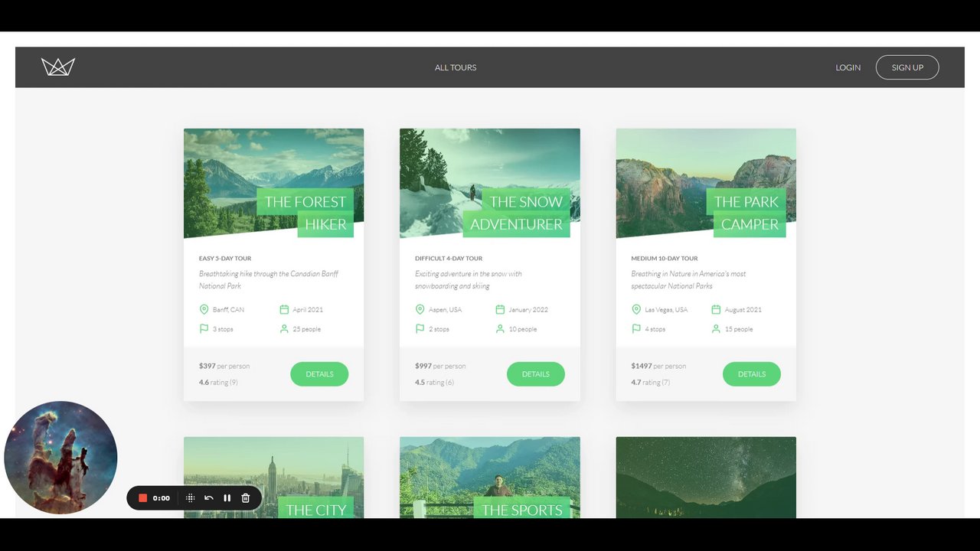Open details for The Snow Adventurer
Screen dimensions: 980x551
535,374
